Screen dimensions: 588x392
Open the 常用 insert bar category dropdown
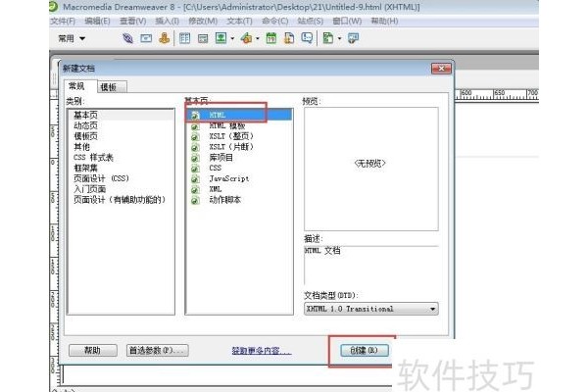pyautogui.click(x=72, y=38)
